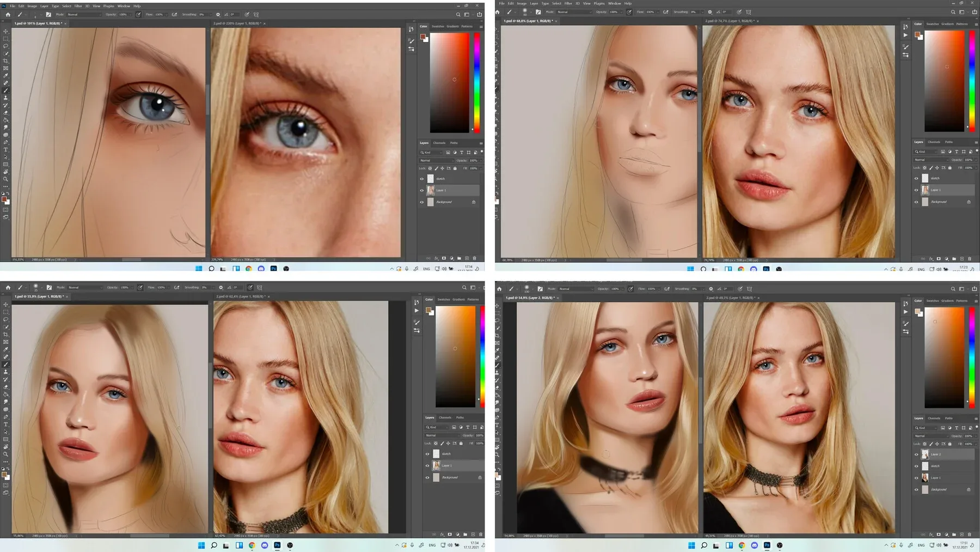Hide the Background layer
Image resolution: width=980 pixels, height=552 pixels.
coord(421,202)
